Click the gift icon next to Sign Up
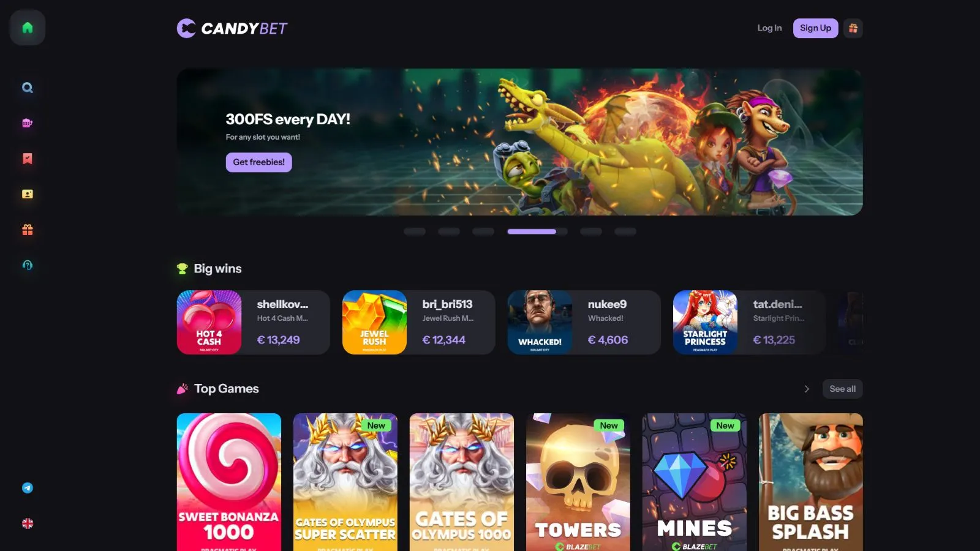The image size is (980, 551). tap(853, 28)
